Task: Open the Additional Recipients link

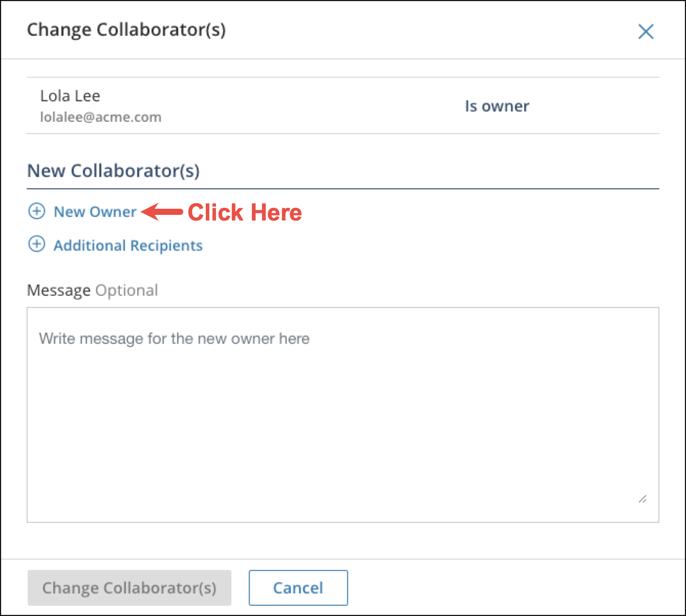Action: pos(128,246)
